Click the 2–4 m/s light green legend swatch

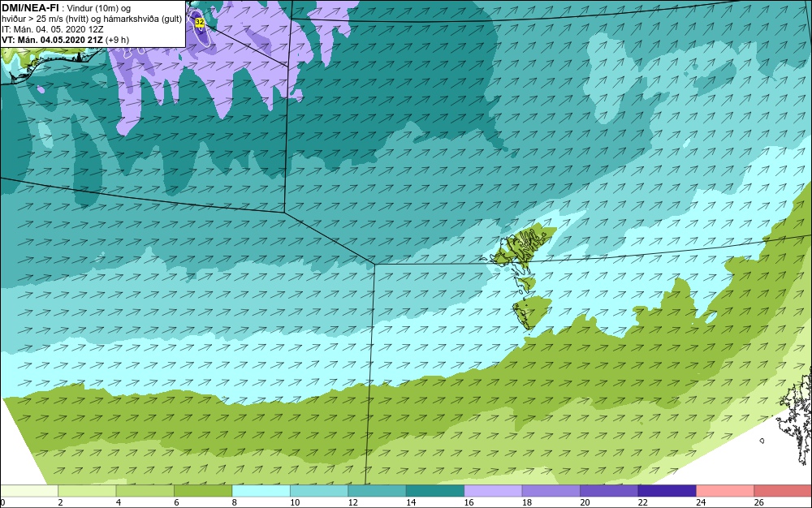pyautogui.click(x=87, y=491)
